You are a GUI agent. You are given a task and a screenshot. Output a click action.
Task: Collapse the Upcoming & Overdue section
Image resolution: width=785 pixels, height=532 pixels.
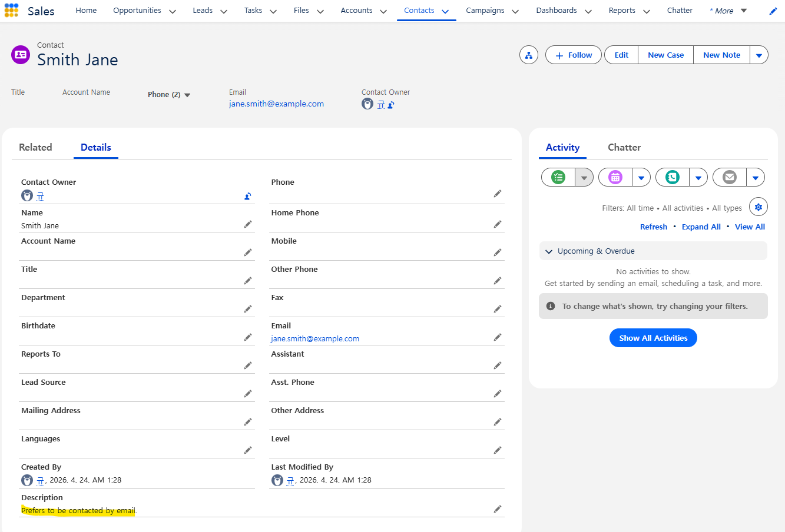tap(549, 251)
